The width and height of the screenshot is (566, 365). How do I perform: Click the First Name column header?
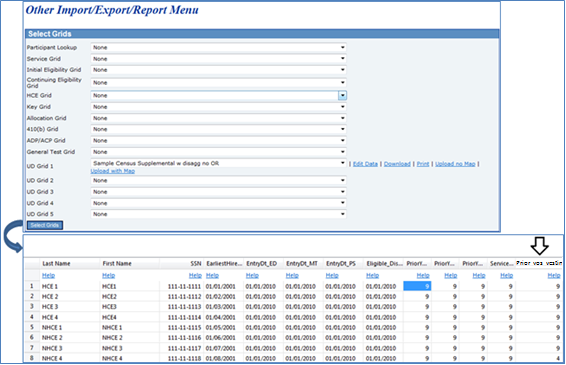[x=130, y=264]
